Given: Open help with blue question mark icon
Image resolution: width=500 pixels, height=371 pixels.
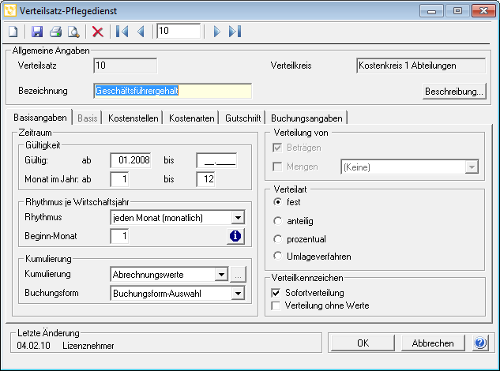Looking at the screenshot, I should pyautogui.click(x=481, y=343).
